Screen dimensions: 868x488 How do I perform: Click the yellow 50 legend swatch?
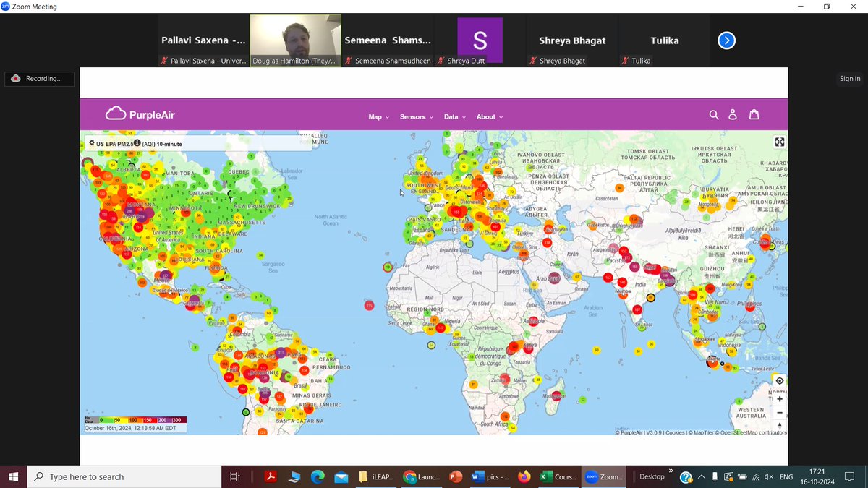pos(120,419)
